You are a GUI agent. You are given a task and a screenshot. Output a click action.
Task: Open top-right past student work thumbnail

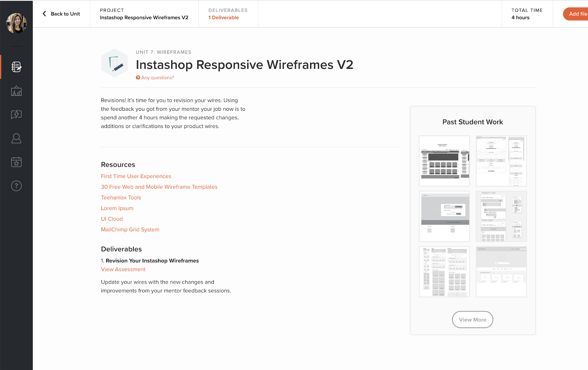pos(501,161)
